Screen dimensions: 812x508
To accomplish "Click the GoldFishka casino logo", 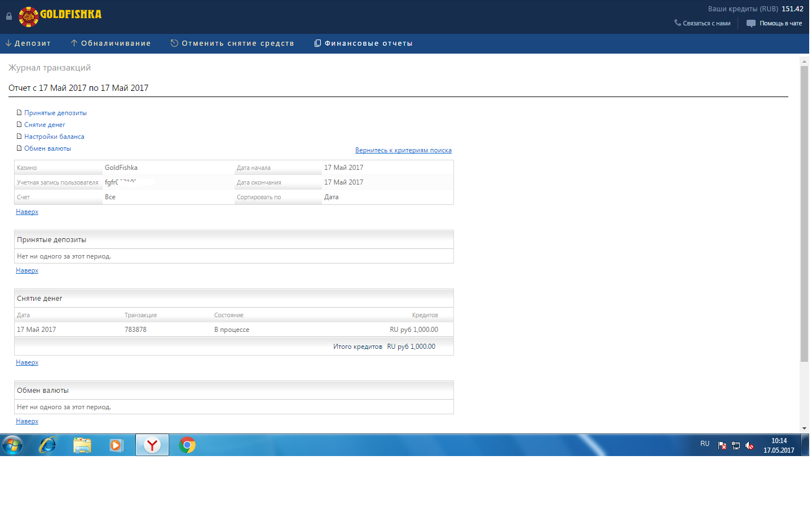I will [60, 16].
